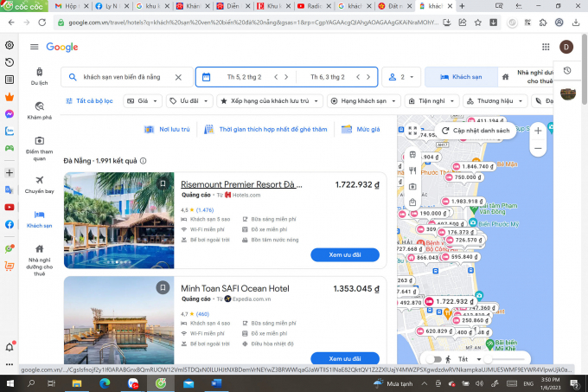
Task: Open recently viewed history panel icon
Action: (567, 70)
